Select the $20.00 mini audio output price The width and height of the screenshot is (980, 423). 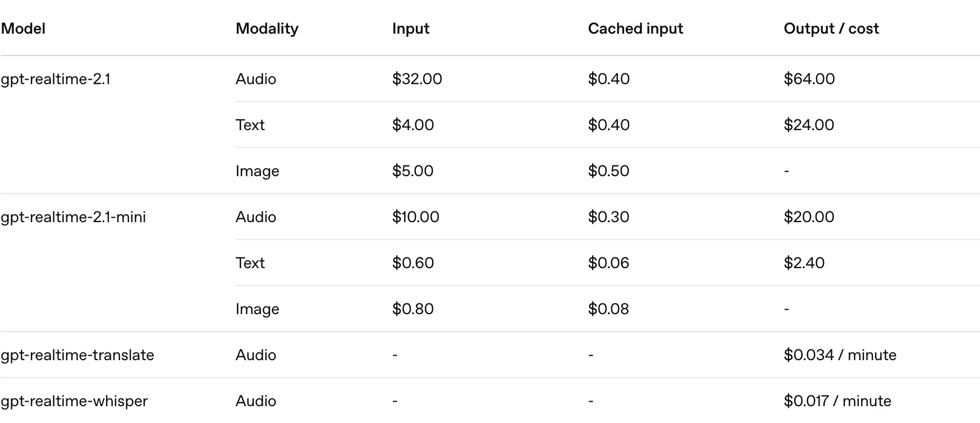(x=809, y=217)
